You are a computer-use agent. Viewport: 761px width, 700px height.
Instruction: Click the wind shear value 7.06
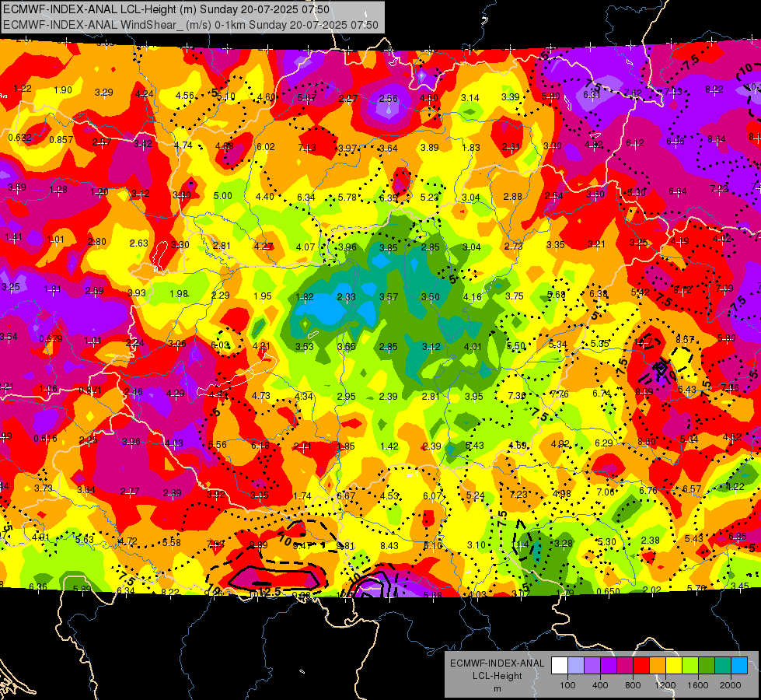[606, 492]
